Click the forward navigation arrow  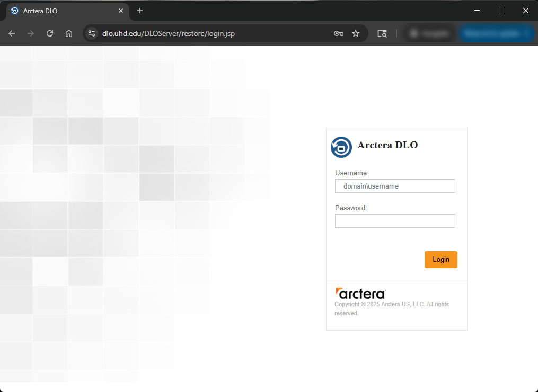point(31,33)
